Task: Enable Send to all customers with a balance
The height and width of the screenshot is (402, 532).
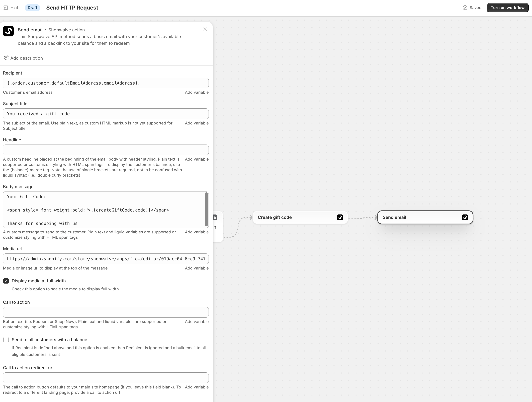Action: pyautogui.click(x=6, y=339)
